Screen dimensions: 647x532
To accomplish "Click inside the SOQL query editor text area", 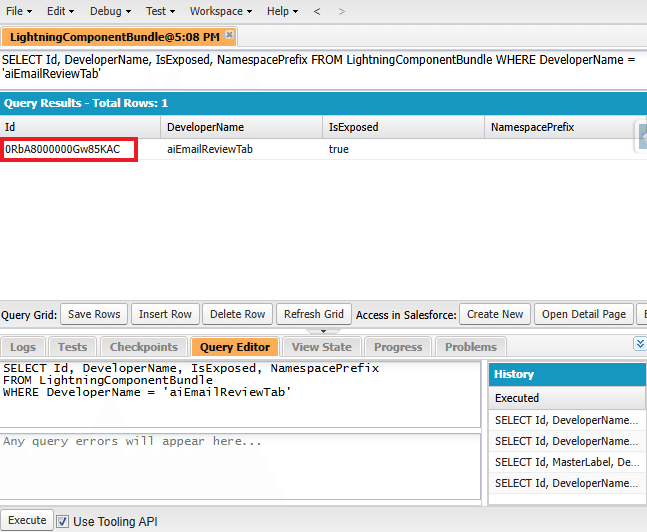I will (240, 395).
